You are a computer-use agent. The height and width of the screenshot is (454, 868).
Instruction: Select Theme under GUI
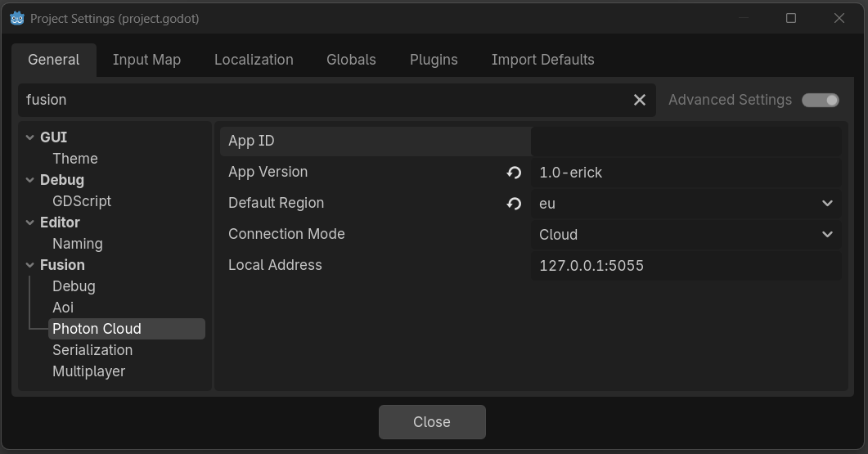[x=74, y=159]
